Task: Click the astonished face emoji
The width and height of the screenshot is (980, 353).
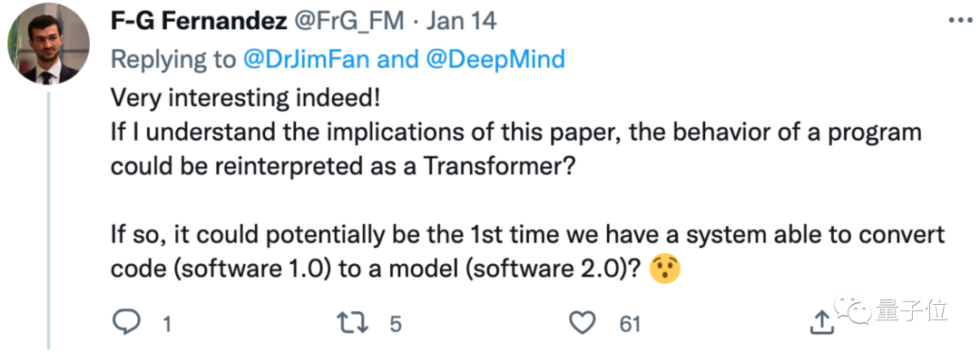Action: [665, 269]
